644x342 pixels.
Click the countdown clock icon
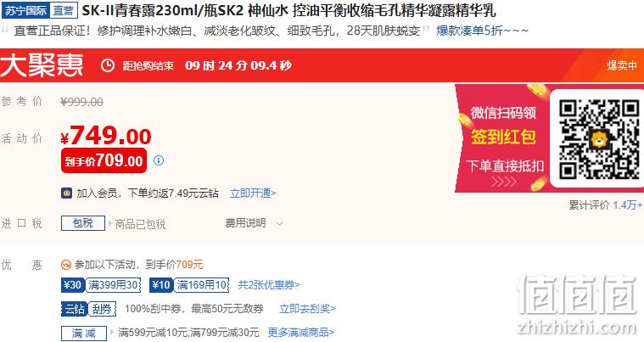(x=108, y=65)
